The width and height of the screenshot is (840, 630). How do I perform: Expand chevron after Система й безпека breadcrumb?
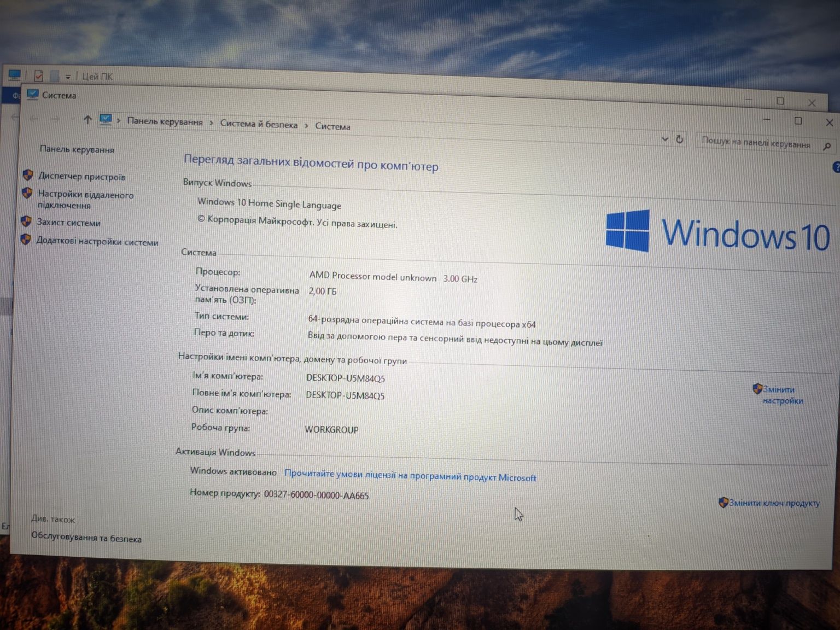click(x=306, y=126)
